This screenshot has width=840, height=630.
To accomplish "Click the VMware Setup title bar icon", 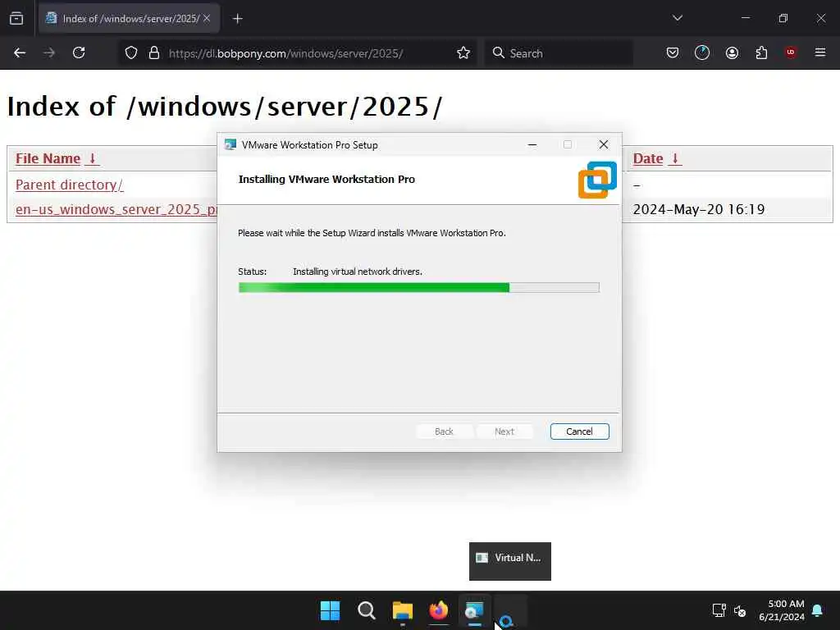I will point(231,144).
